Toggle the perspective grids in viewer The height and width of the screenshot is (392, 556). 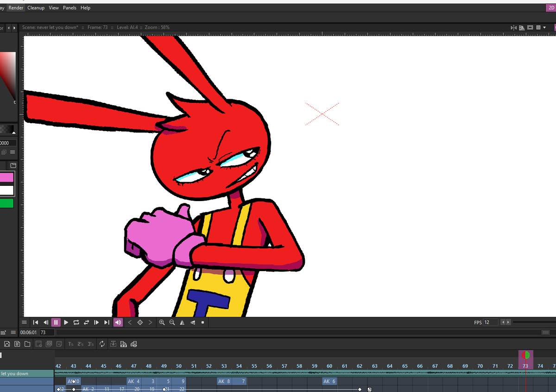522,27
